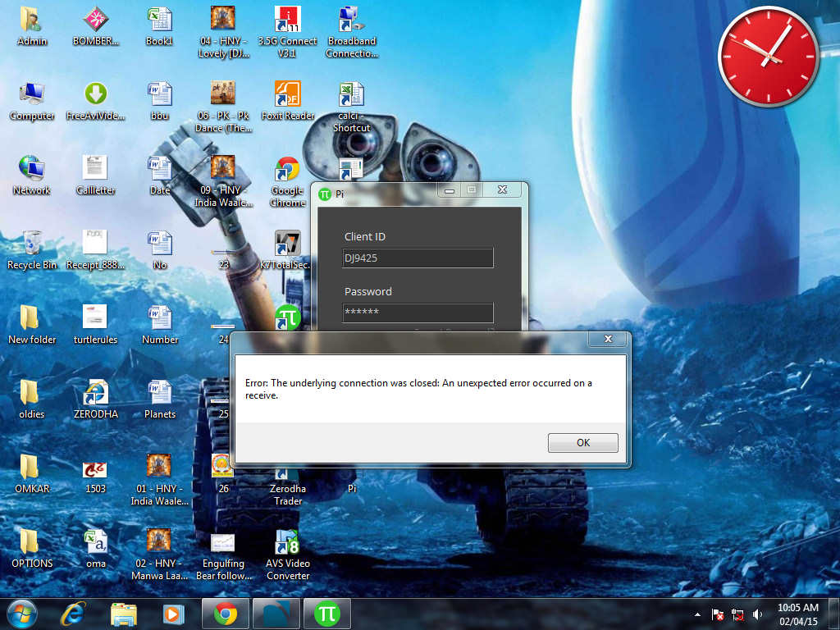The width and height of the screenshot is (840, 630).
Task: Select the 02 - HNY - Manwa Laa file
Action: (160, 554)
